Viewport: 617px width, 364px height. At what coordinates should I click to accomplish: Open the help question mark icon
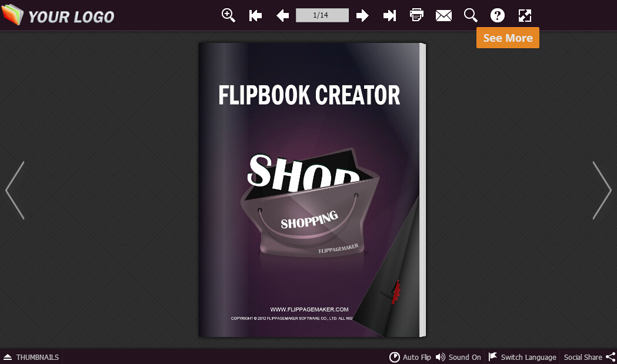click(498, 15)
